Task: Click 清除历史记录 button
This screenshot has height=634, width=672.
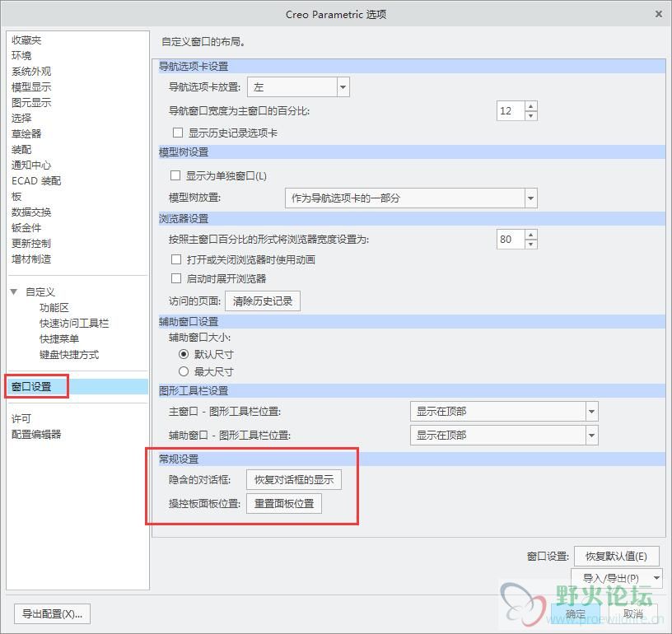Action: click(x=263, y=301)
